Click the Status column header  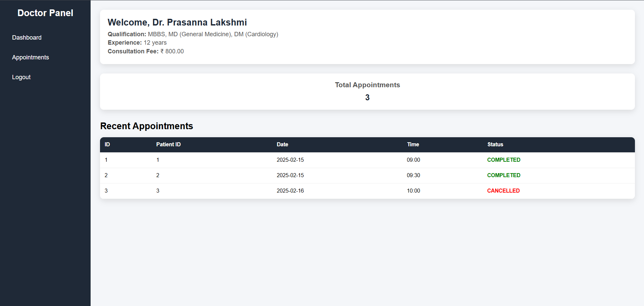pos(495,145)
